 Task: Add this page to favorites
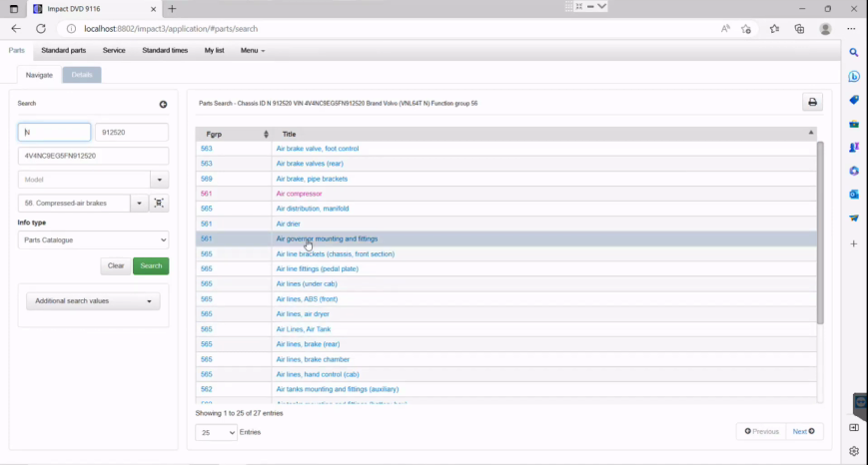[746, 29]
